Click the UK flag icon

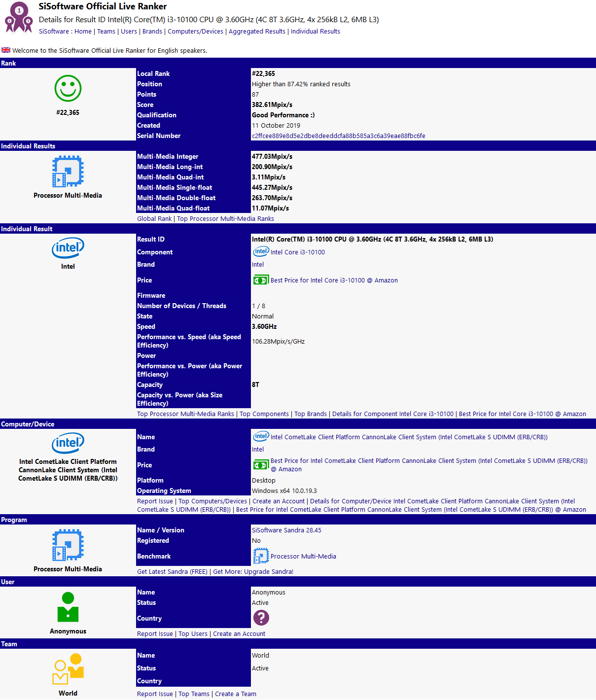click(x=6, y=50)
